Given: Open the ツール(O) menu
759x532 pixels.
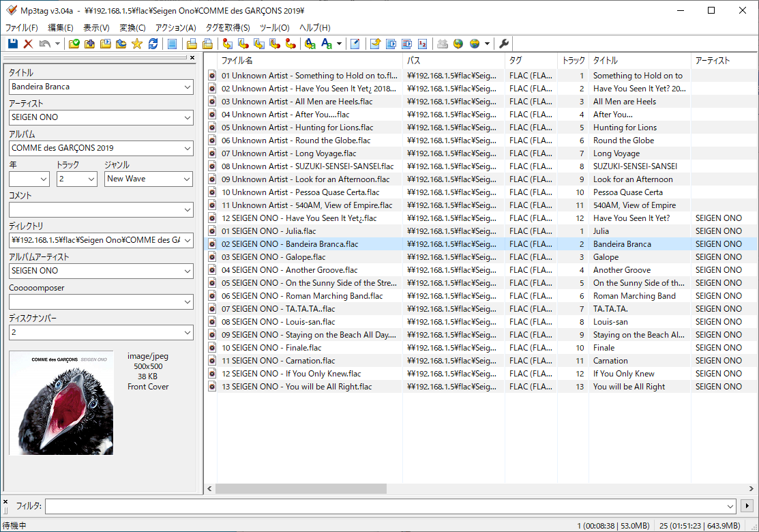Looking at the screenshot, I should [274, 27].
